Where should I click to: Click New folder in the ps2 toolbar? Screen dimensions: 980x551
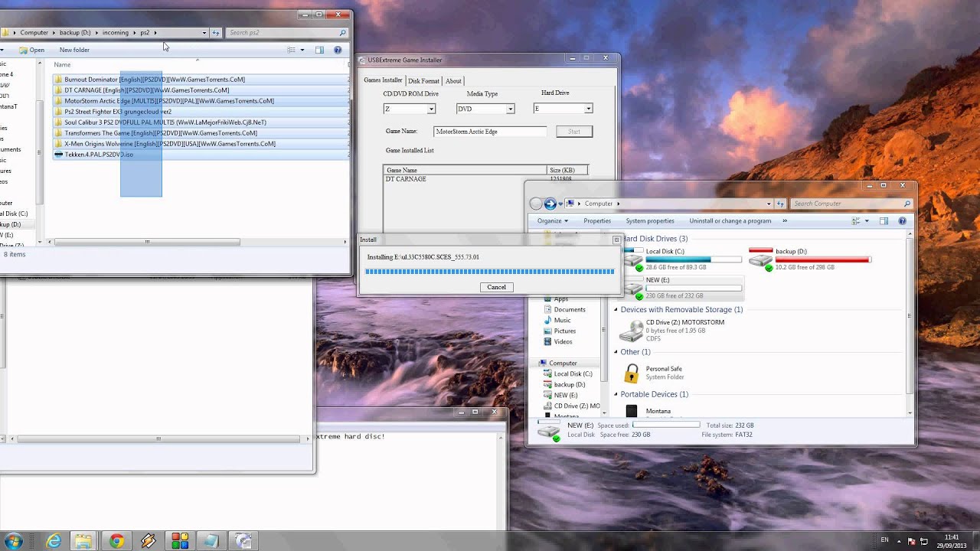(x=74, y=50)
